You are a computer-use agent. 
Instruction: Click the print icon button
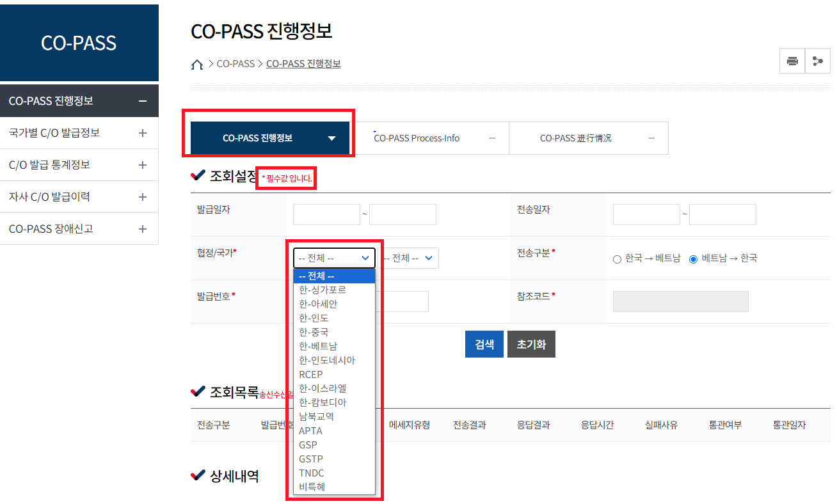pyautogui.click(x=792, y=61)
